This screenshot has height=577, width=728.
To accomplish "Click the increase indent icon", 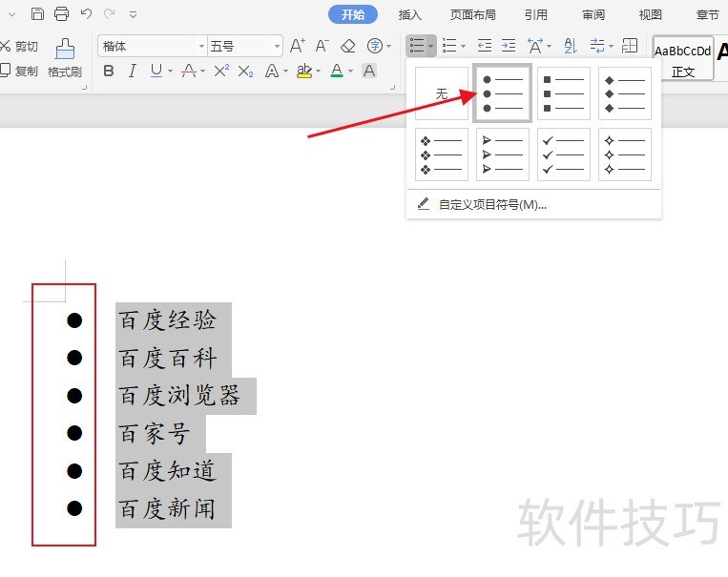I will (509, 46).
